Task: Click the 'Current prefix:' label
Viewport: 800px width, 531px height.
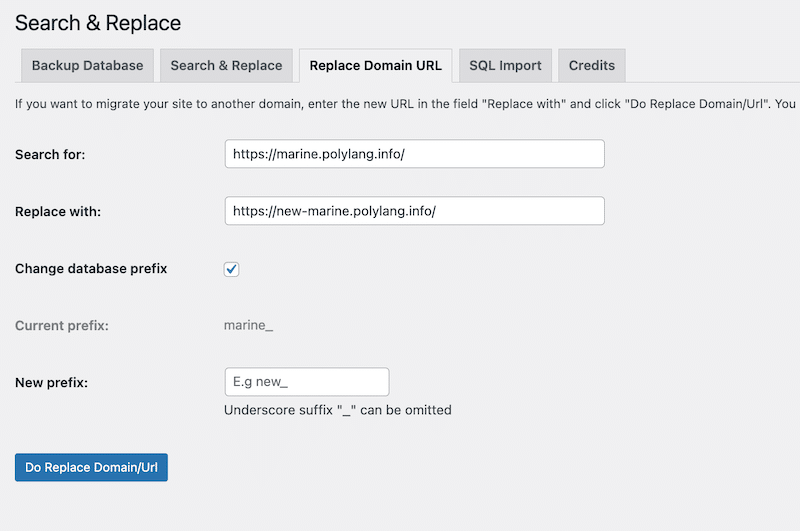Action: click(x=62, y=325)
